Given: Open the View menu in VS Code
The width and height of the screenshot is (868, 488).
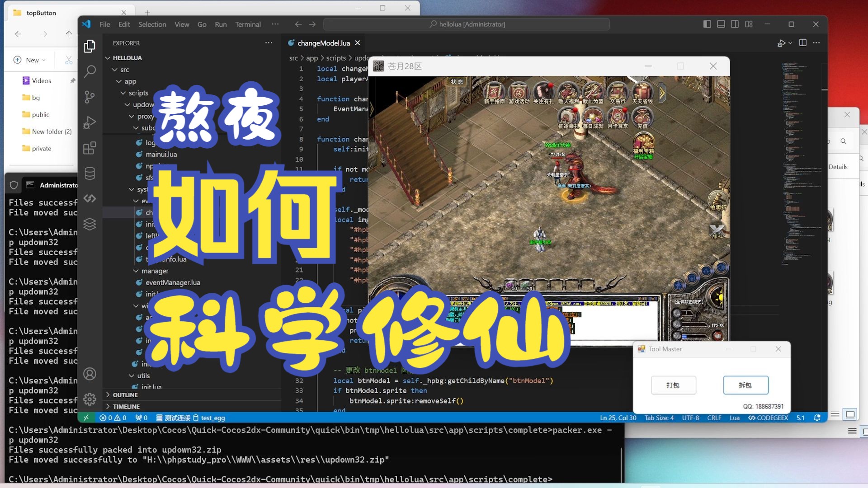Looking at the screenshot, I should coord(182,24).
